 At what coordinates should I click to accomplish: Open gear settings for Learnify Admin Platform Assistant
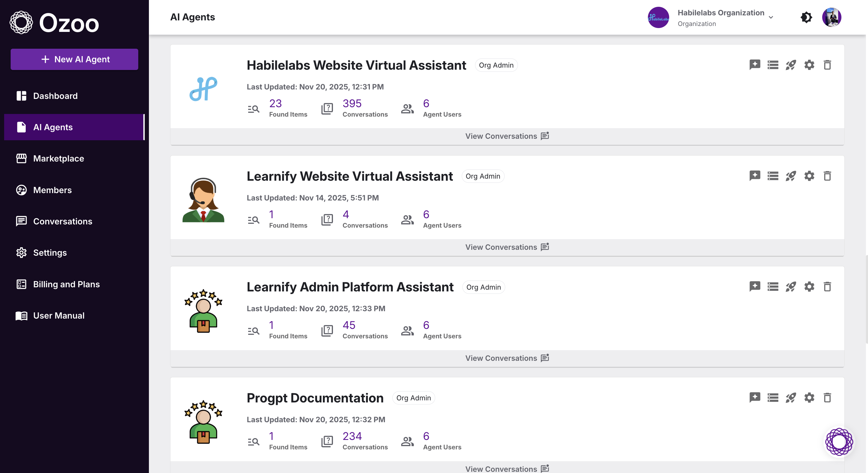pos(809,286)
